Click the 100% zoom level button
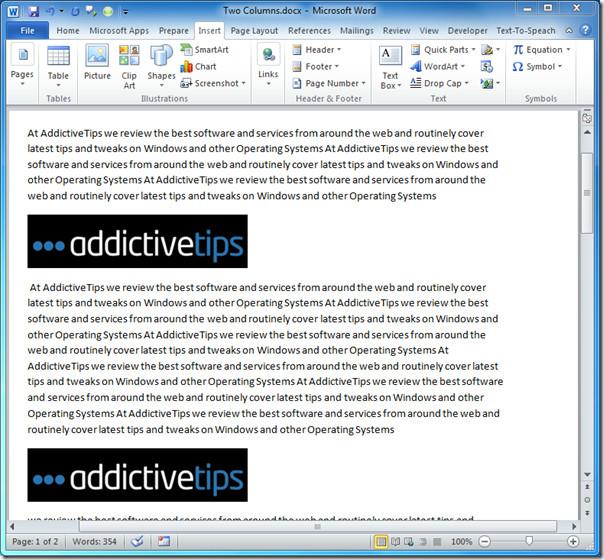Viewport: 604px width, 560px height. tap(461, 541)
